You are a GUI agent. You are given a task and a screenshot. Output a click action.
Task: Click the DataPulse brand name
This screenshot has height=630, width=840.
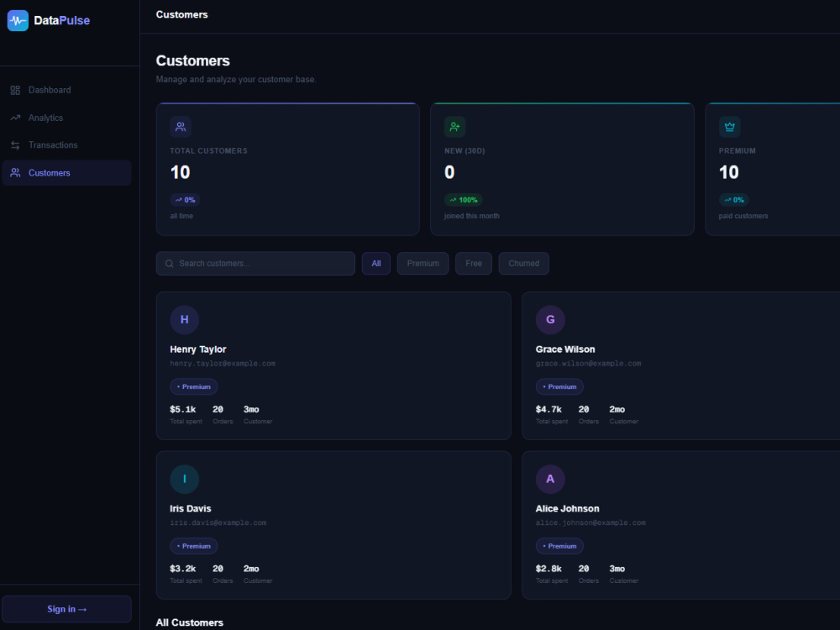click(61, 20)
